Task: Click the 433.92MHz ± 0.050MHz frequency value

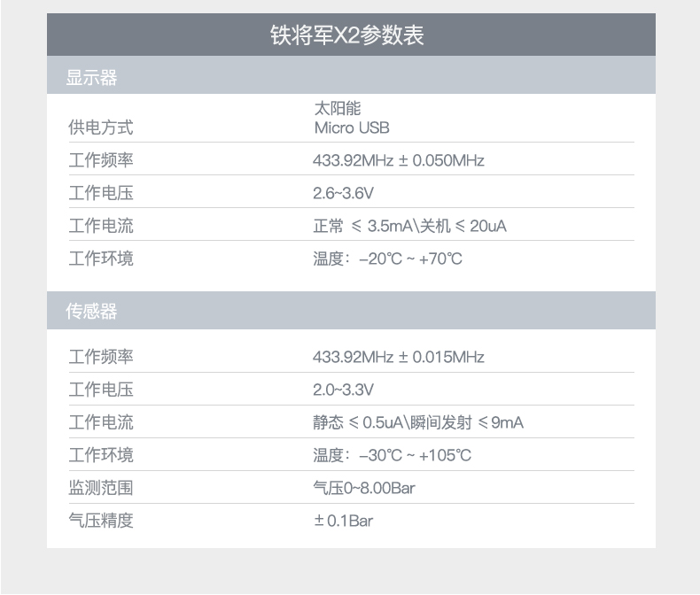Action: click(399, 160)
